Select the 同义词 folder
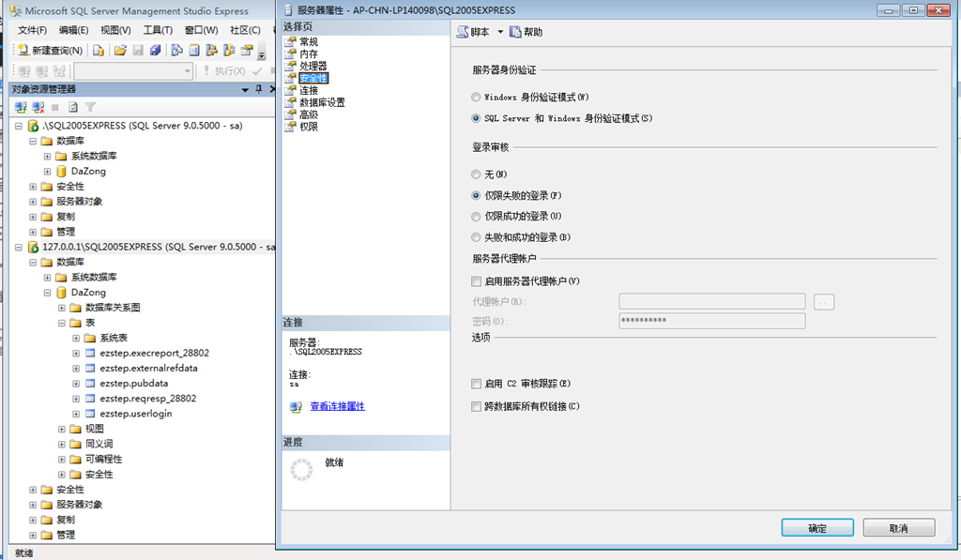The height and width of the screenshot is (560, 961). click(x=99, y=444)
